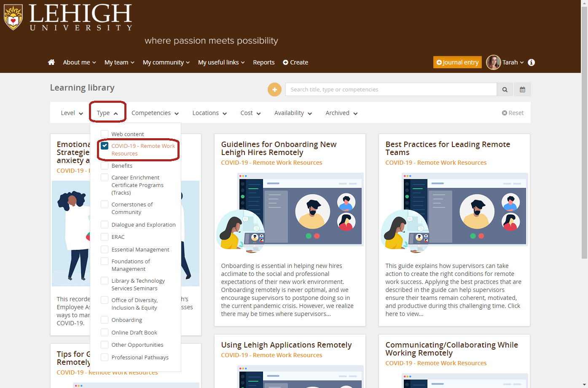The height and width of the screenshot is (388, 588).
Task: Click the Best Practices card illustration
Action: pos(454,213)
